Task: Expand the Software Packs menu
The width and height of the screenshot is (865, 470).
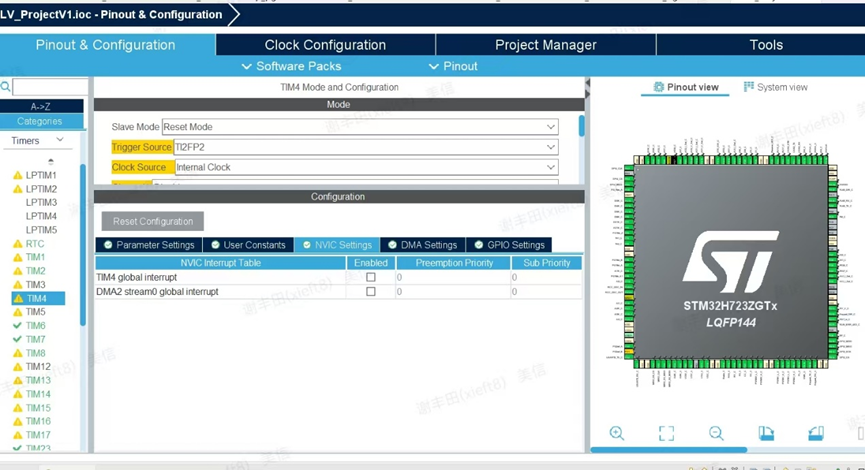Action: (291, 66)
